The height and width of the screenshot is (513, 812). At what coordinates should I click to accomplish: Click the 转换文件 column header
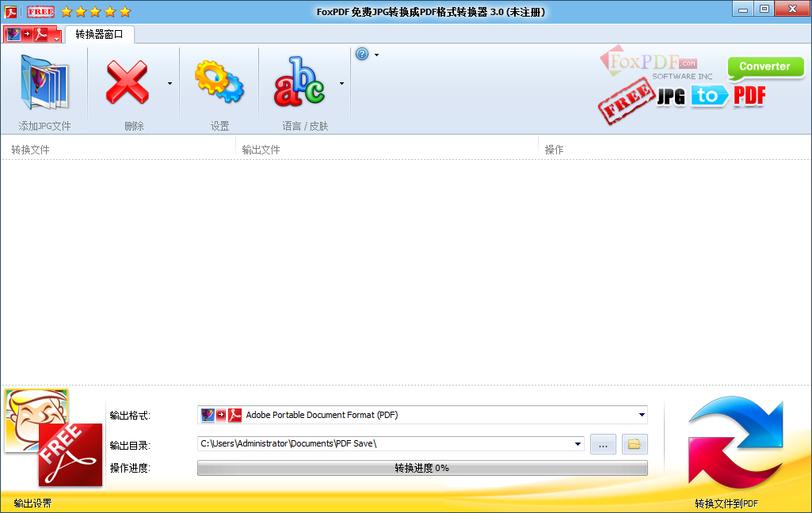31,150
